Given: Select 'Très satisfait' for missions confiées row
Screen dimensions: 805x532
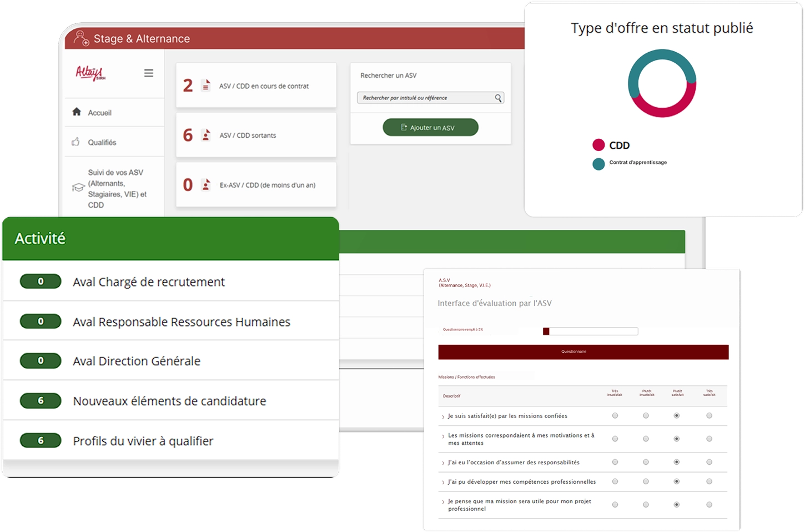Looking at the screenshot, I should 709,415.
